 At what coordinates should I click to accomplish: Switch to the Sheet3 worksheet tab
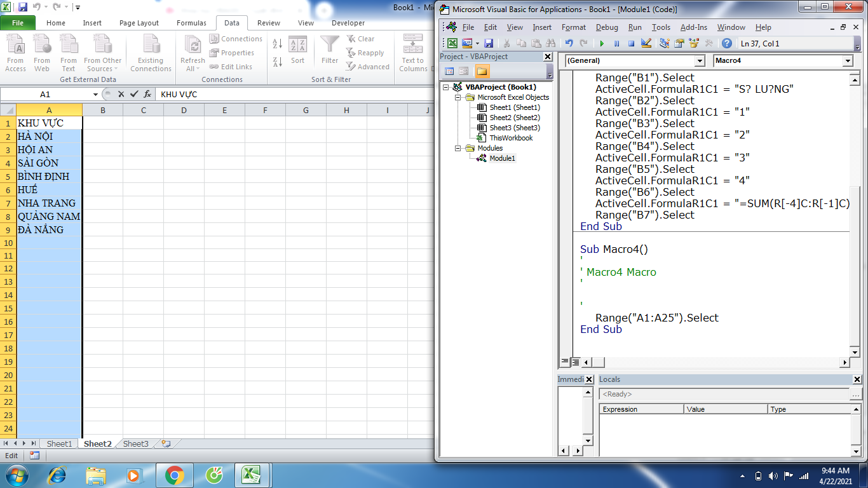tap(135, 444)
